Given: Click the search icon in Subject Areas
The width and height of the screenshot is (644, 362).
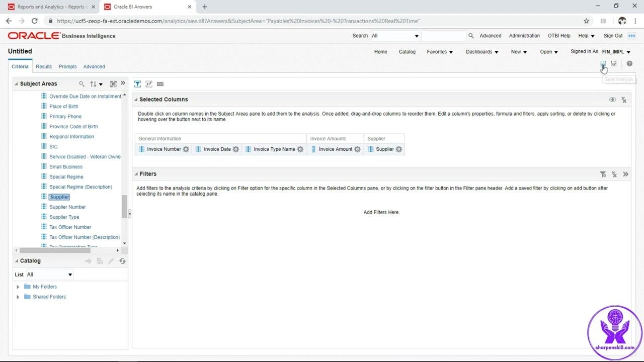Looking at the screenshot, I should point(82,84).
